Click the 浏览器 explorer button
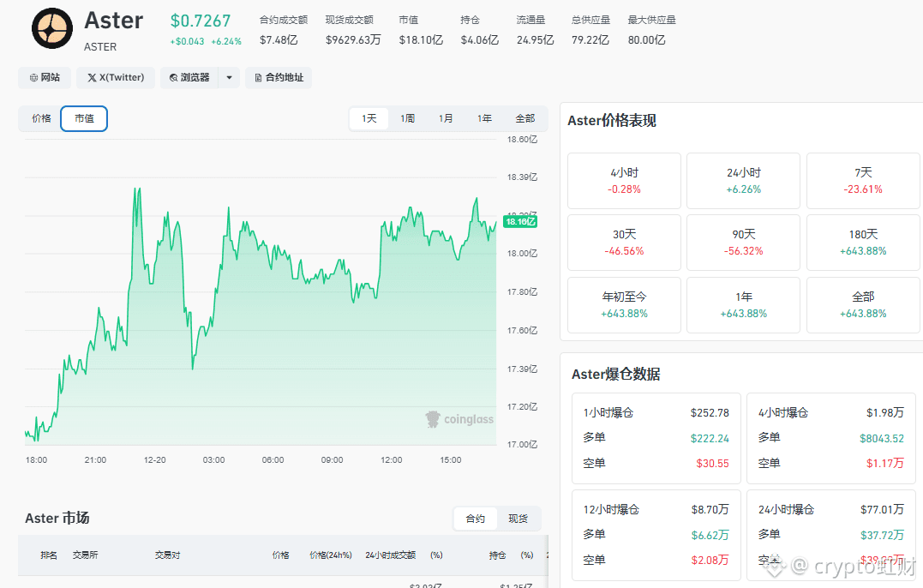Screen dimensions: 923x588 point(189,78)
